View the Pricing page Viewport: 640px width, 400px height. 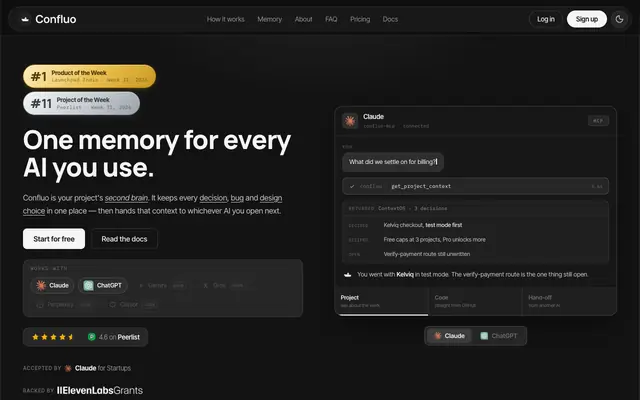[x=360, y=19]
